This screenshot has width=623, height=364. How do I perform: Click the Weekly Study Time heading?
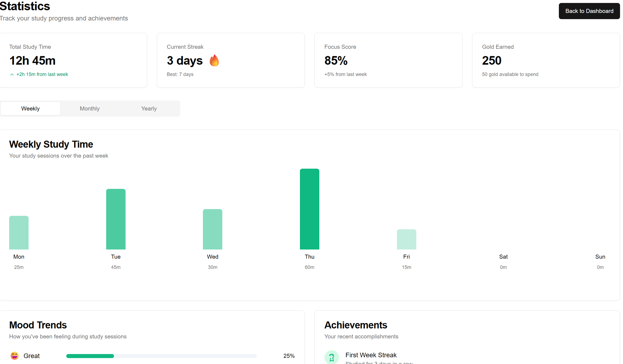(x=51, y=144)
